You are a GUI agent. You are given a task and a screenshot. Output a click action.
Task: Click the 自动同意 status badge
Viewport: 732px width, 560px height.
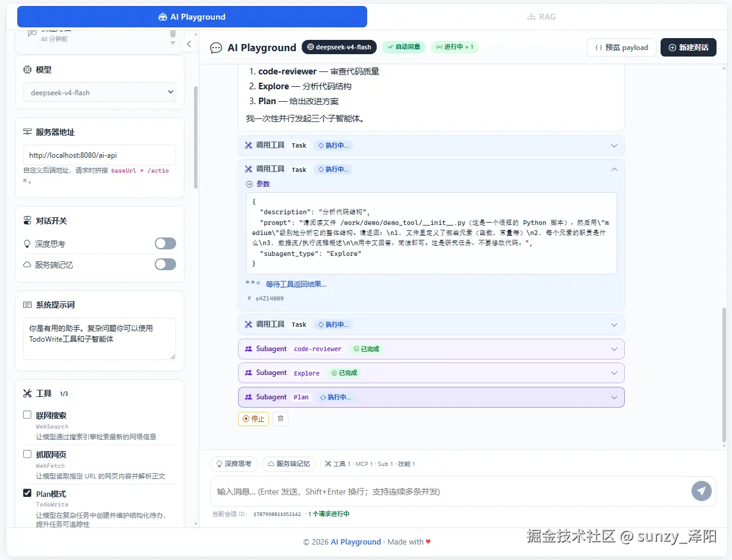pyautogui.click(x=403, y=47)
